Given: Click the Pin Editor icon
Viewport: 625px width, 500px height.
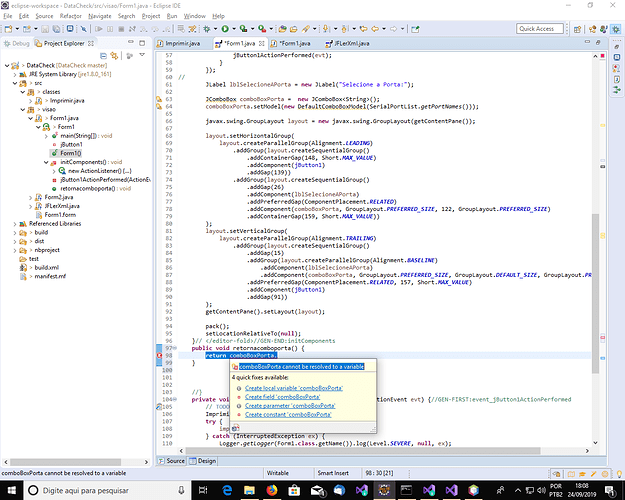Looking at the screenshot, I should 415,29.
